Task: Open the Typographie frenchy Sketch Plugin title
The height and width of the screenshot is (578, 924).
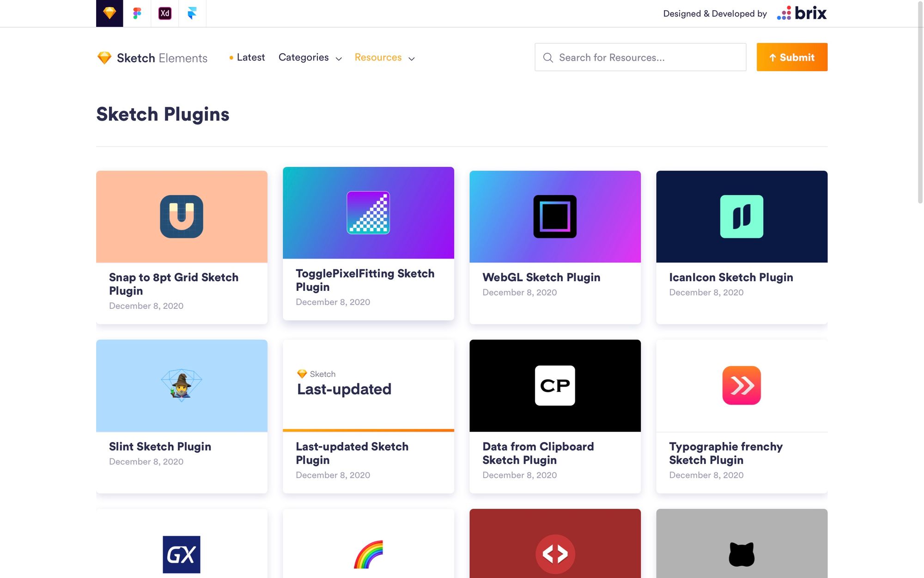Action: [x=726, y=453]
